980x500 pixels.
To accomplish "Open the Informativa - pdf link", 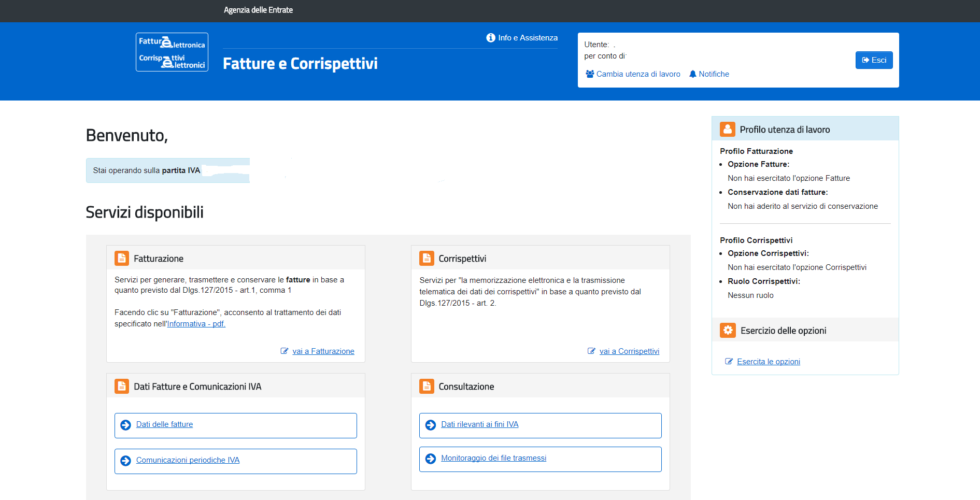I will pos(196,324).
